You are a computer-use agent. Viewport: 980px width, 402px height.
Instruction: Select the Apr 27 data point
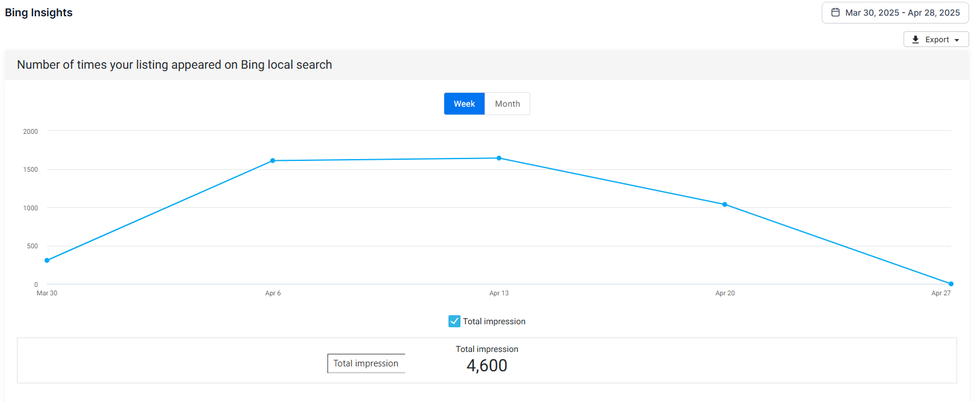click(951, 284)
